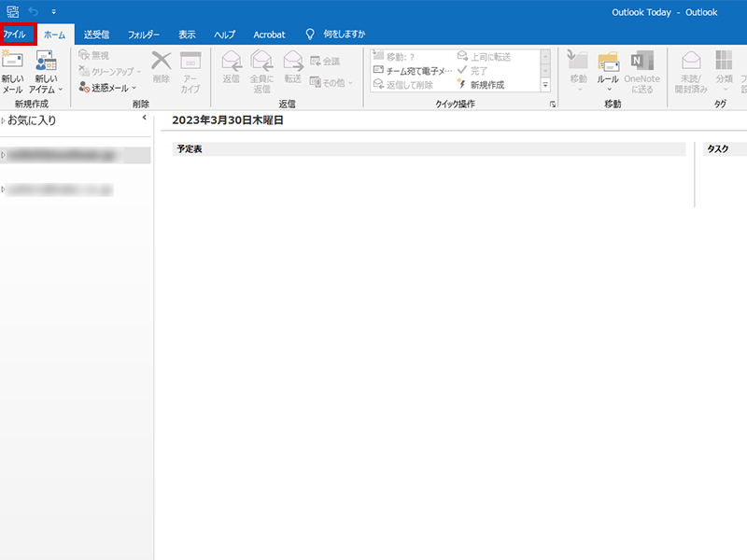
Task: Open the ルール rules dropdown
Action: [609, 72]
